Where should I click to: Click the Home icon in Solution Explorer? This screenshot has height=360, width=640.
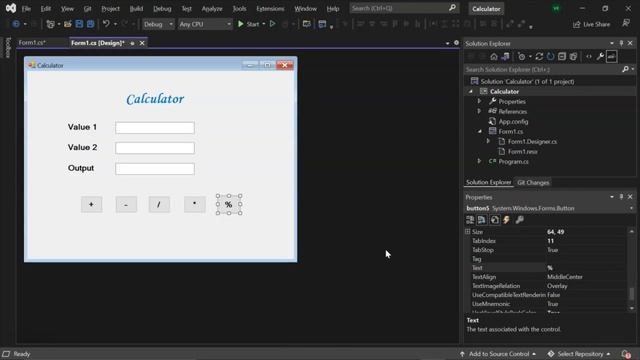click(494, 57)
